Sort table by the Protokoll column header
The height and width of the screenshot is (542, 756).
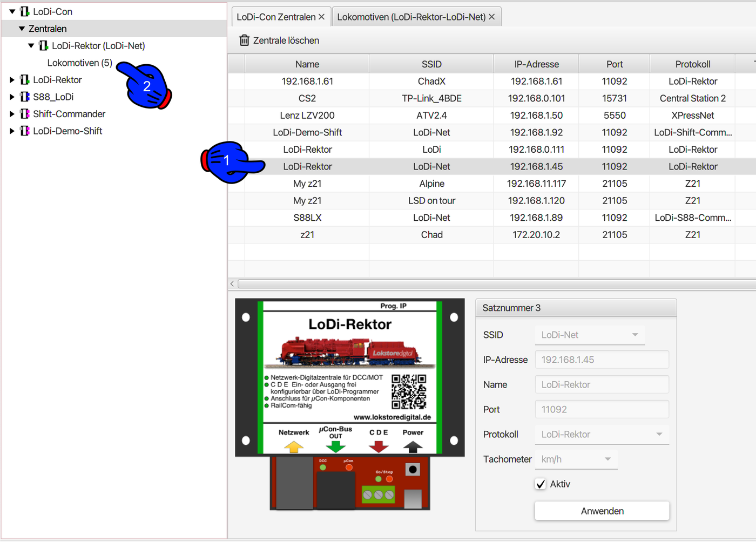tap(693, 64)
